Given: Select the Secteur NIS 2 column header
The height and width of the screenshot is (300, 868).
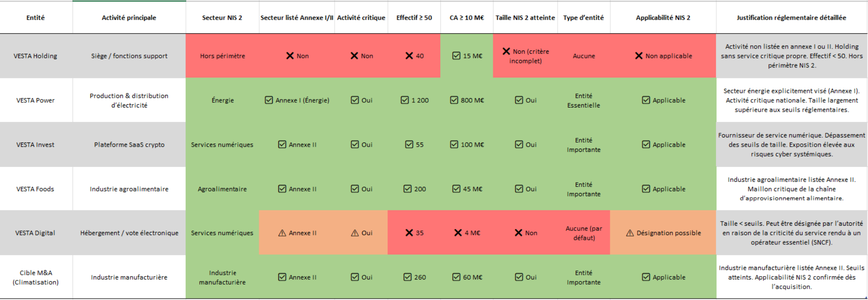Looking at the screenshot, I should (222, 17).
